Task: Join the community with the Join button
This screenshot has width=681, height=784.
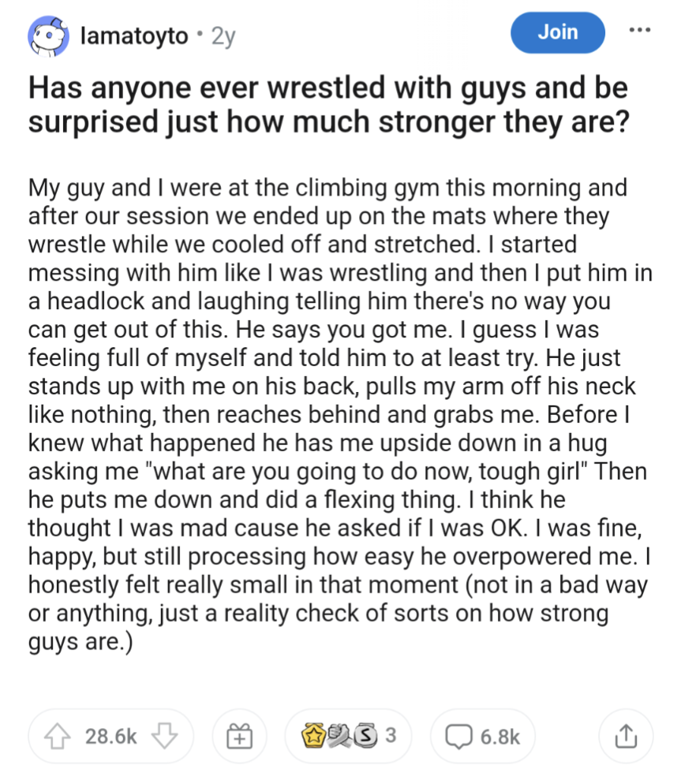Action: click(557, 32)
